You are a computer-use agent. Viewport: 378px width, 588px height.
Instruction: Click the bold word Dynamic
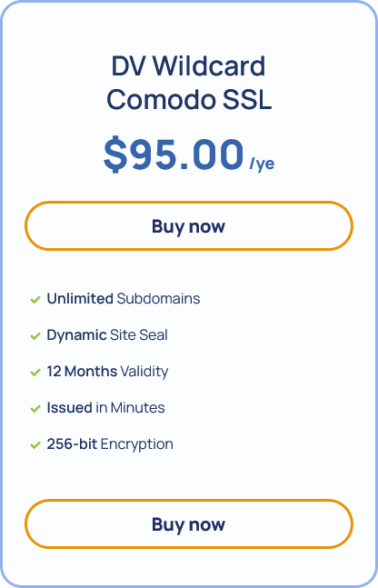(76, 334)
